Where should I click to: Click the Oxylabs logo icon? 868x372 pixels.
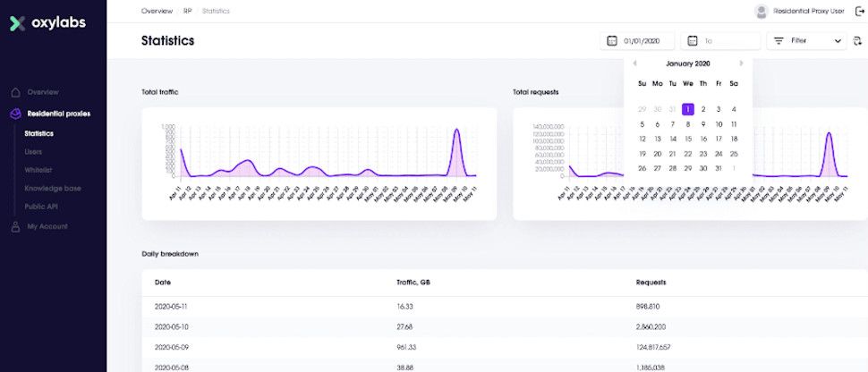pos(18,24)
